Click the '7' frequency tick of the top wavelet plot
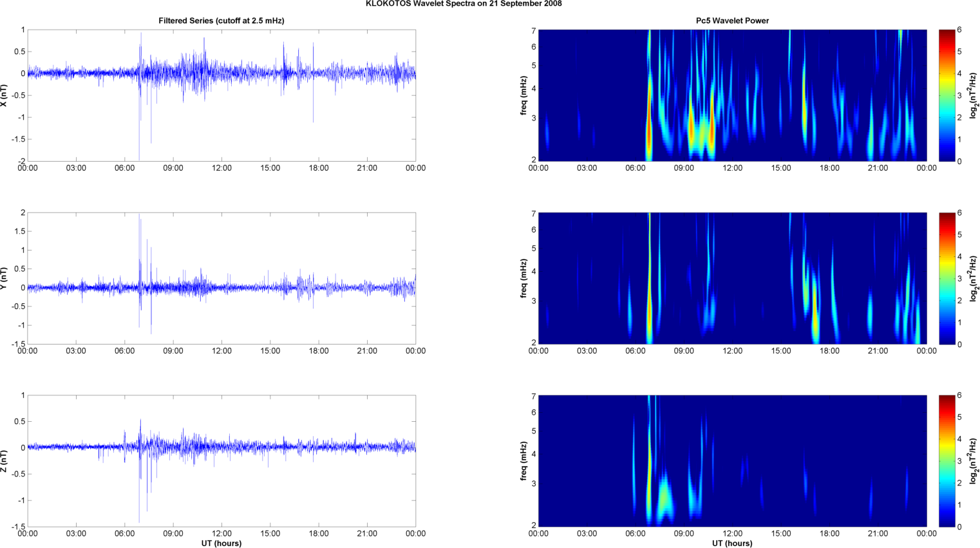Viewport: 980px width, 548px height. point(534,30)
